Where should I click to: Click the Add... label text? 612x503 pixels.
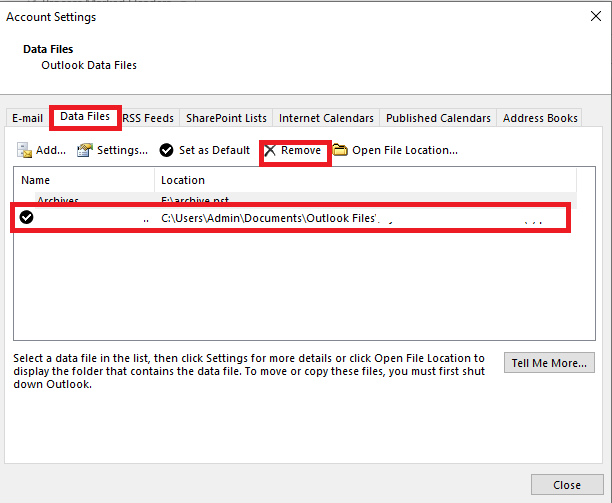tap(51, 150)
